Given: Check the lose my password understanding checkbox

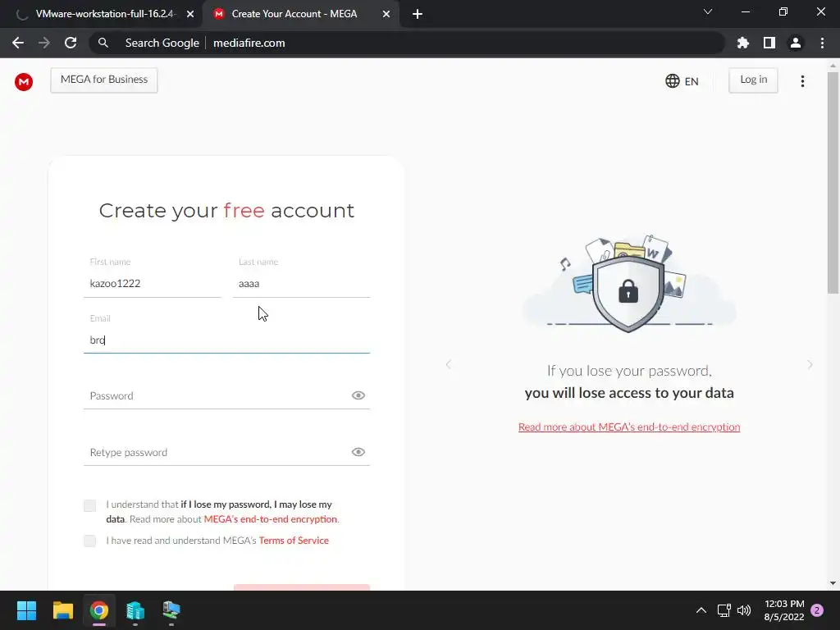Looking at the screenshot, I should tap(90, 505).
